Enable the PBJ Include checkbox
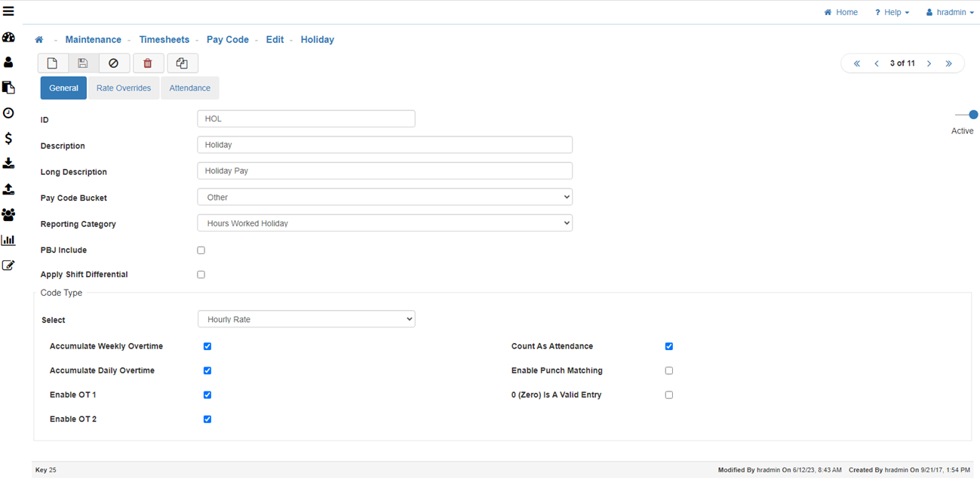 pyautogui.click(x=201, y=250)
